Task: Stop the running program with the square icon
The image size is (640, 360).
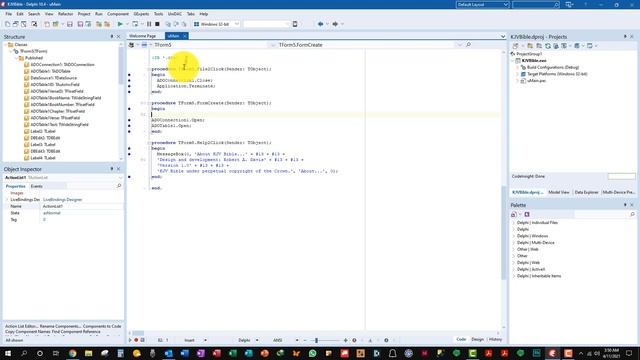Action: [157, 24]
